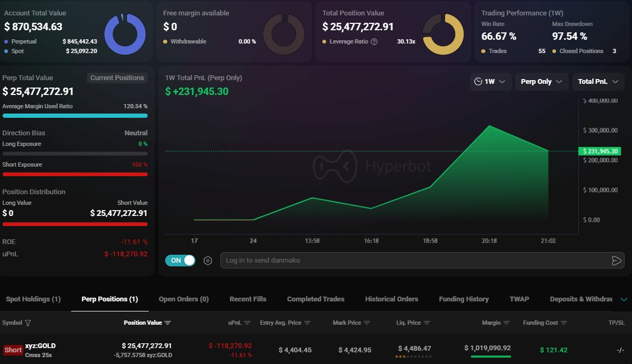Click the Direction Bias Neutral label
Screen dimensions: 632x364
tap(136, 133)
